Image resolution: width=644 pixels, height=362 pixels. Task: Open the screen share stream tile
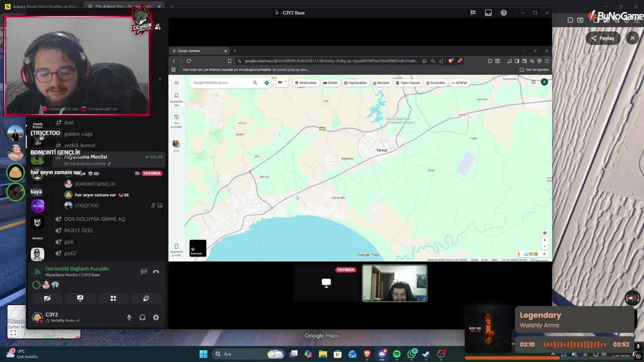[x=326, y=283]
